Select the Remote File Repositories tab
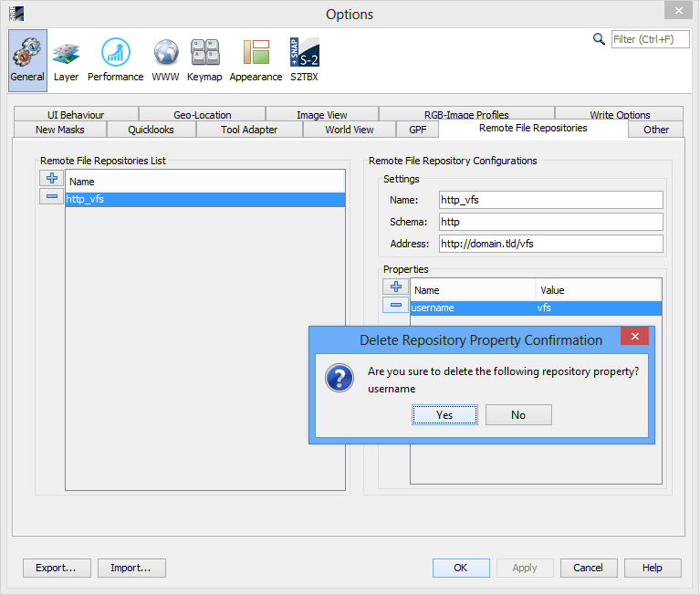700x595 pixels. point(533,128)
